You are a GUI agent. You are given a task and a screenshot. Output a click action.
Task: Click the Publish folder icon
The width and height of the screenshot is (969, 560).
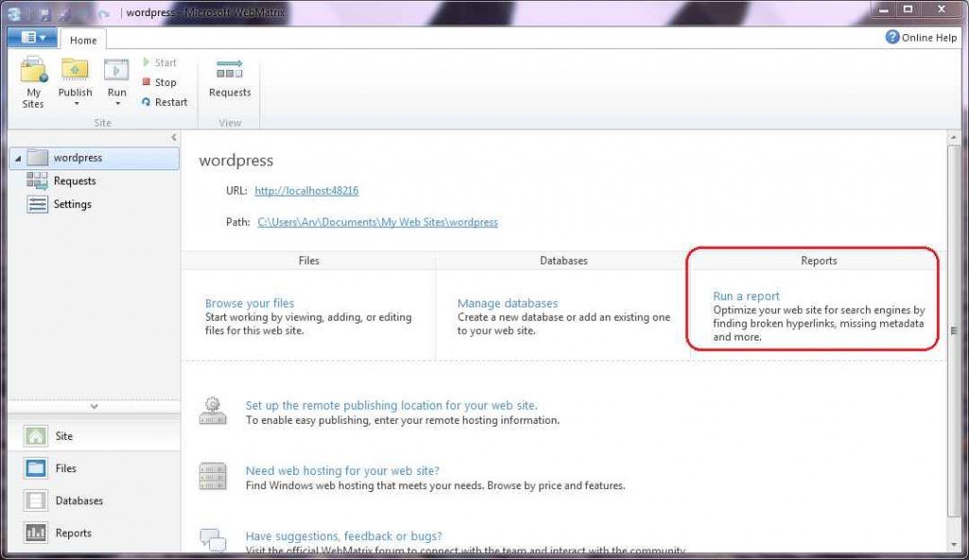point(75,69)
